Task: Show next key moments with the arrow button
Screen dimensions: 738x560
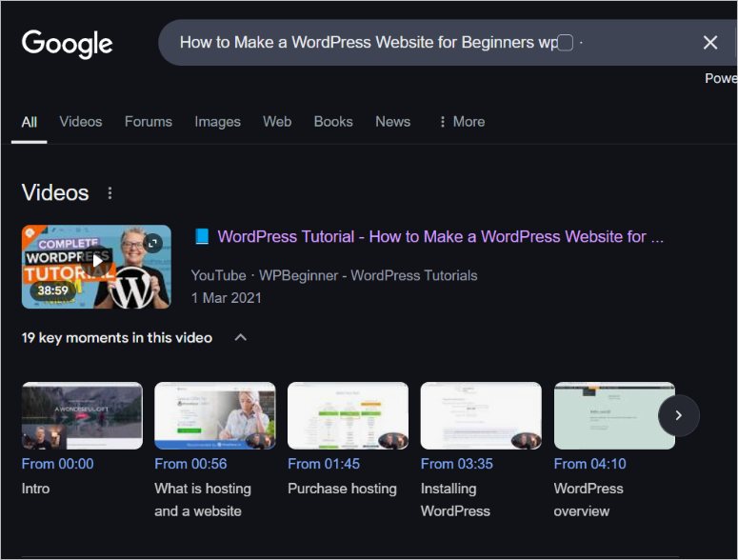Action: coord(679,415)
